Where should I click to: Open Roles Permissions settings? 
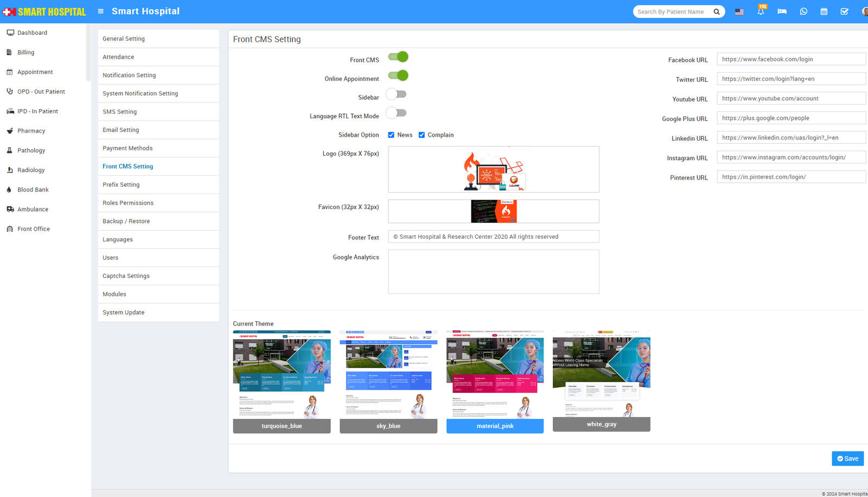pyautogui.click(x=128, y=203)
